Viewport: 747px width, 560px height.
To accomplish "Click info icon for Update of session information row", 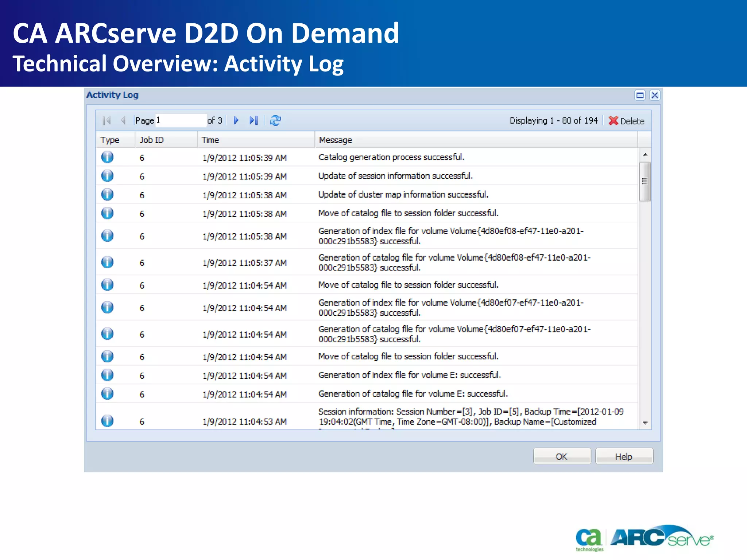I will pyautogui.click(x=107, y=176).
